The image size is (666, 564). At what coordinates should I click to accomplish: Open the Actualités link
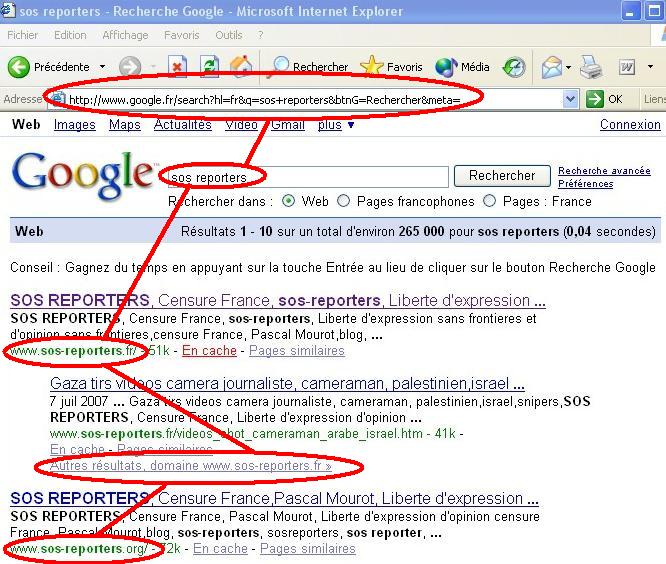point(183,124)
